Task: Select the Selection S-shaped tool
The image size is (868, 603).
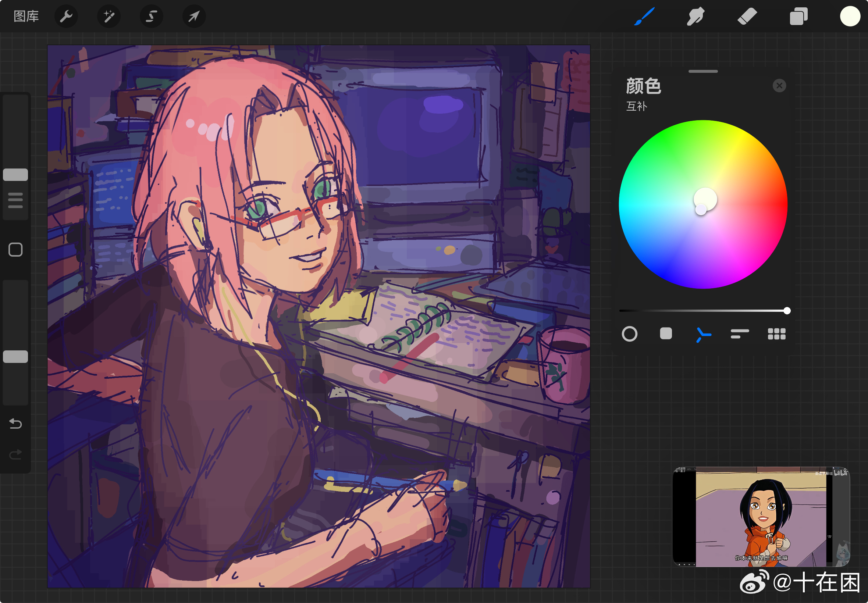Action: tap(152, 16)
